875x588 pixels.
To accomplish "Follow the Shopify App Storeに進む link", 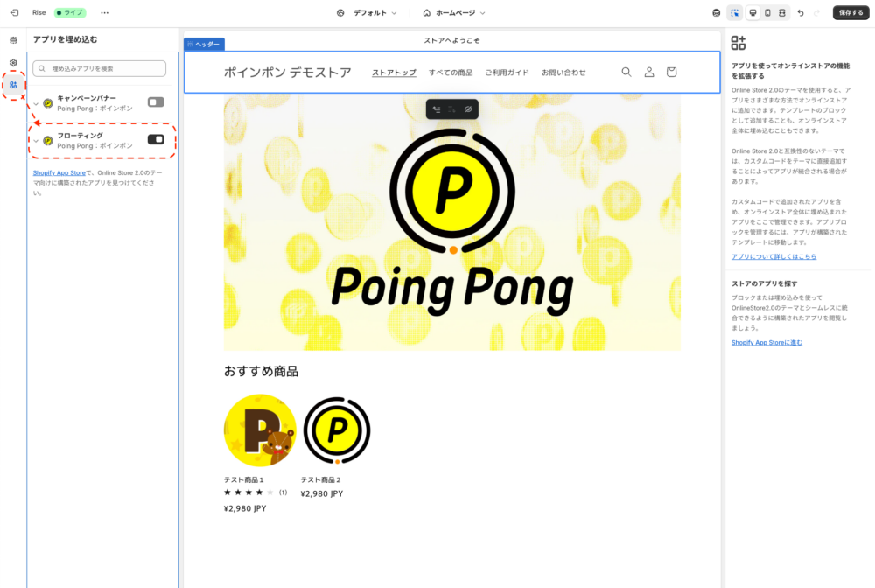I will (766, 342).
